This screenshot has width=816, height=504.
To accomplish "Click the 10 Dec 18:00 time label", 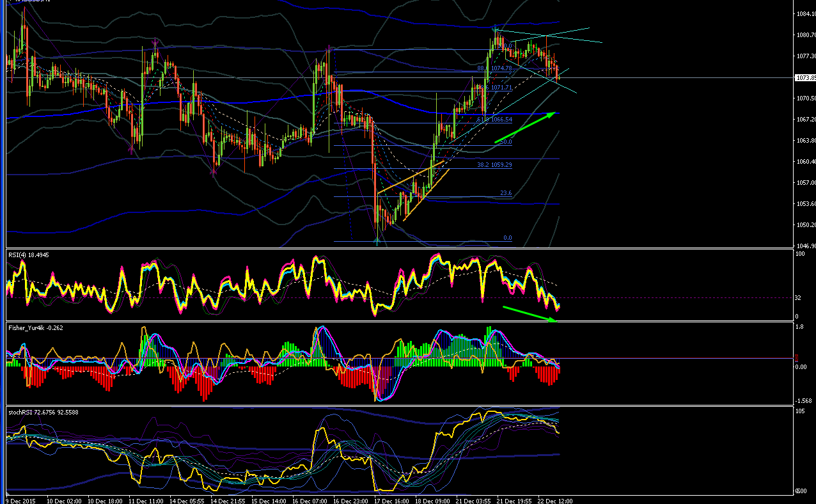I will [105, 501].
